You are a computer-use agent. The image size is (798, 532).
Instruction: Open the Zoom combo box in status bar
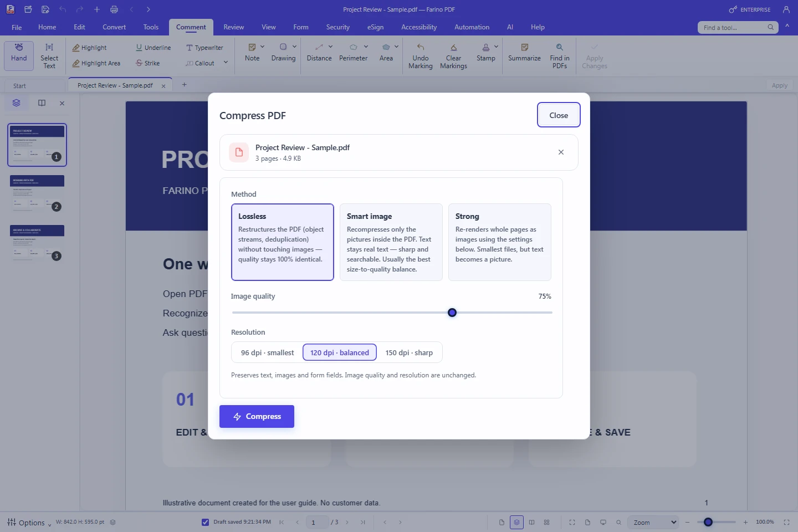click(653, 522)
